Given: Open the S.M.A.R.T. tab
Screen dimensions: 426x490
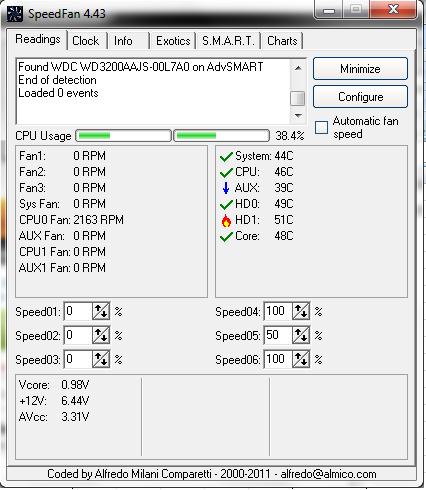Looking at the screenshot, I should pos(228,41).
